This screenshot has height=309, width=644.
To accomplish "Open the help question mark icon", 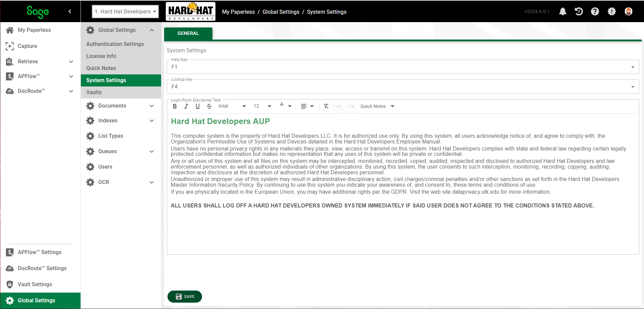I will [595, 11].
